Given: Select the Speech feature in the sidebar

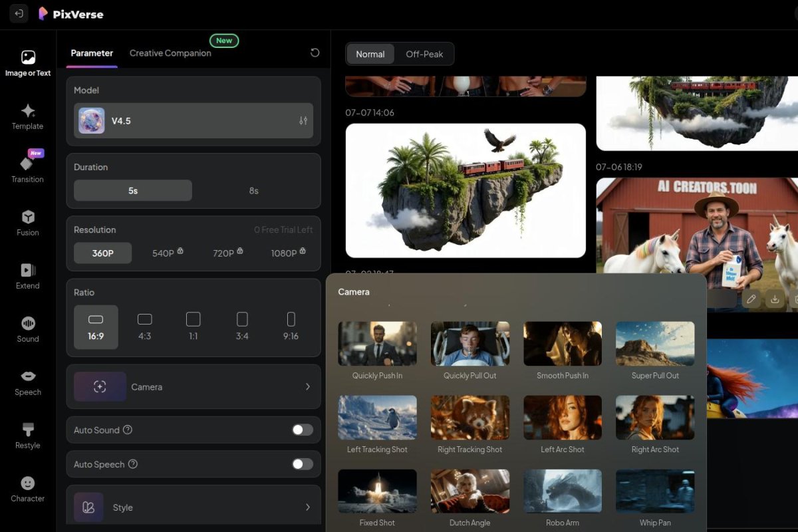Looking at the screenshot, I should pyautogui.click(x=27, y=383).
